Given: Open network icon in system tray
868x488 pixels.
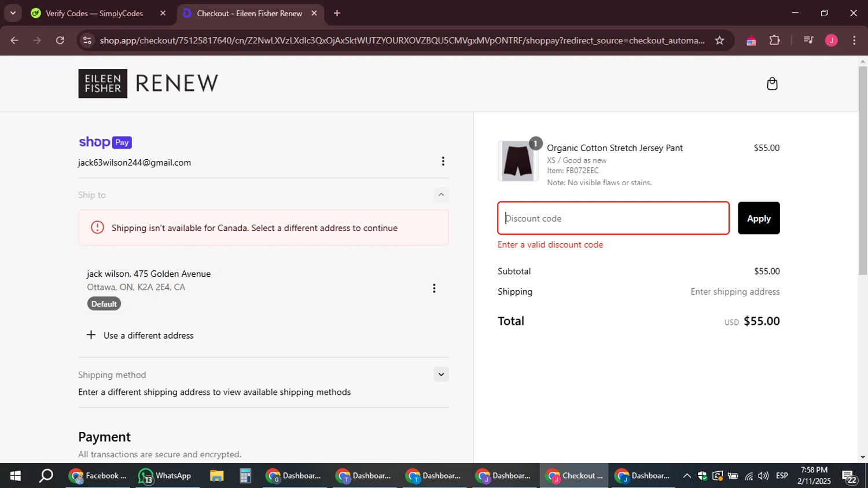Looking at the screenshot, I should 749,476.
